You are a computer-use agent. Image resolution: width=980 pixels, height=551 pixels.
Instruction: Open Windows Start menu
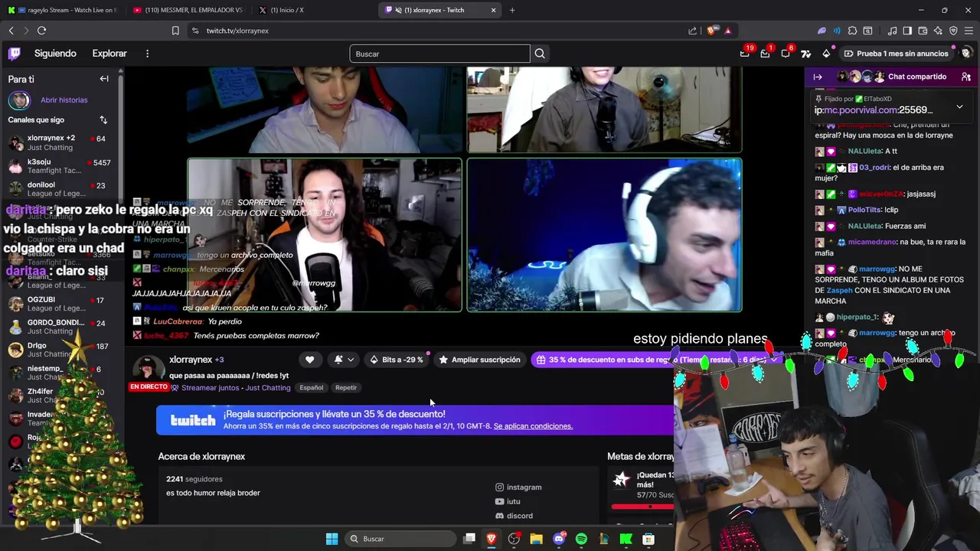(332, 539)
